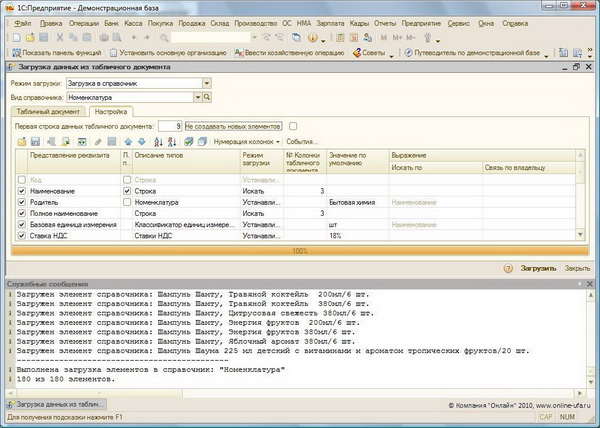Click the magnifier button next to Номенклатура

pyautogui.click(x=207, y=98)
